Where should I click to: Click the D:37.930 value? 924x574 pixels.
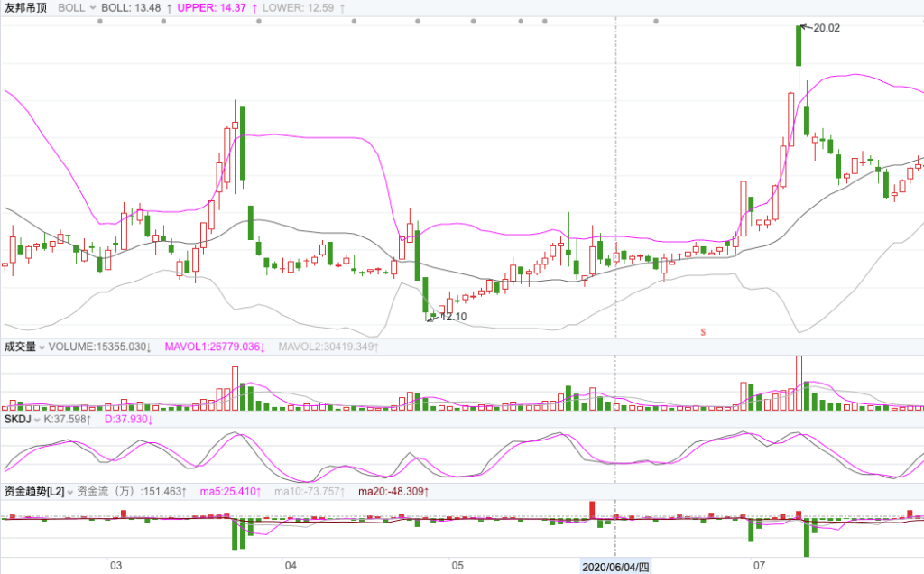(x=126, y=420)
